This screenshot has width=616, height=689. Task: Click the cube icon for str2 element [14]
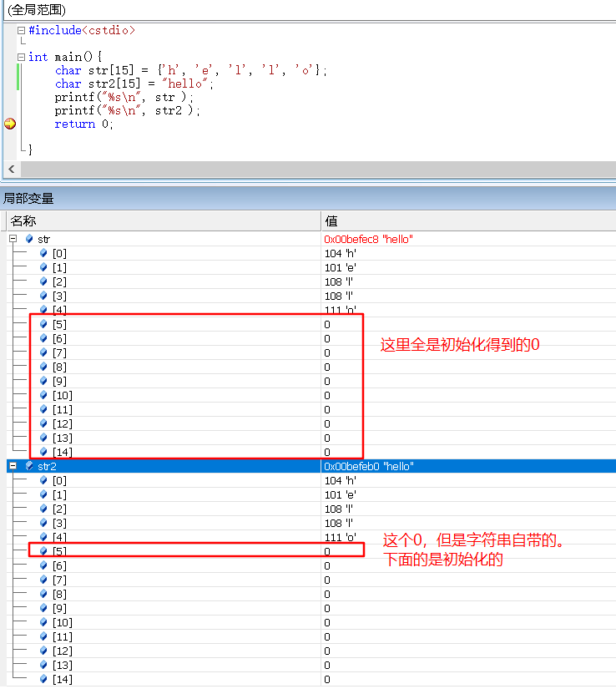pyautogui.click(x=43, y=679)
